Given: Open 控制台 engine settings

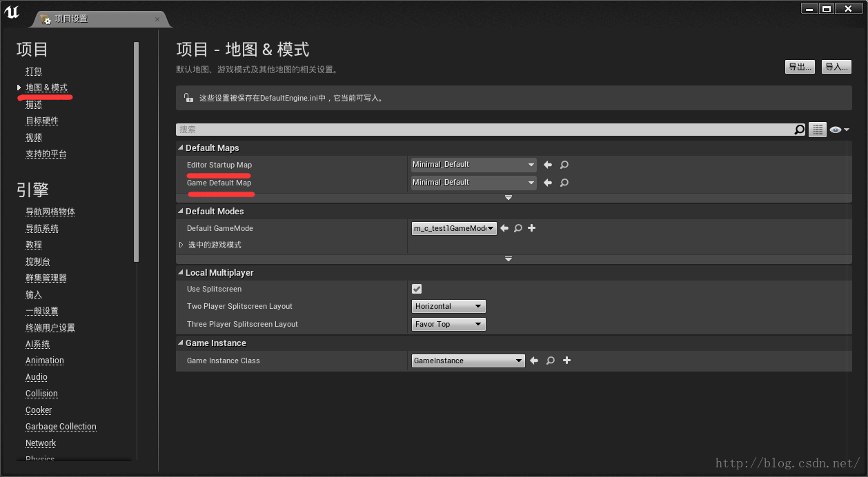Looking at the screenshot, I should pyautogui.click(x=38, y=261).
